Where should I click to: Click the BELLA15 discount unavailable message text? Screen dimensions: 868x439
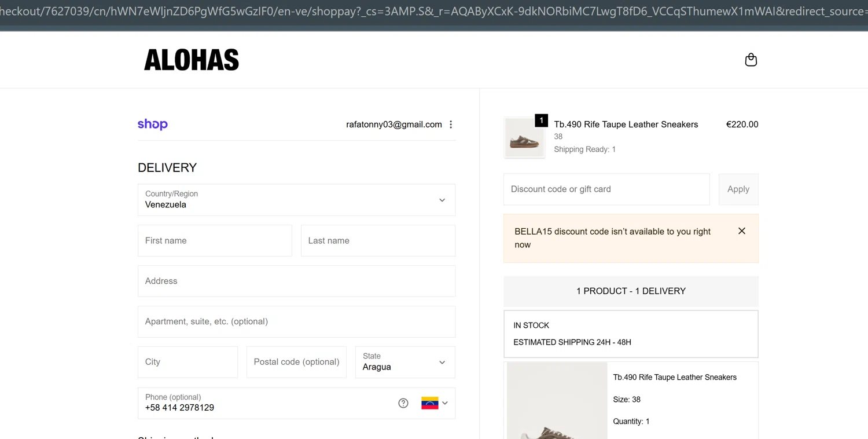tap(613, 238)
